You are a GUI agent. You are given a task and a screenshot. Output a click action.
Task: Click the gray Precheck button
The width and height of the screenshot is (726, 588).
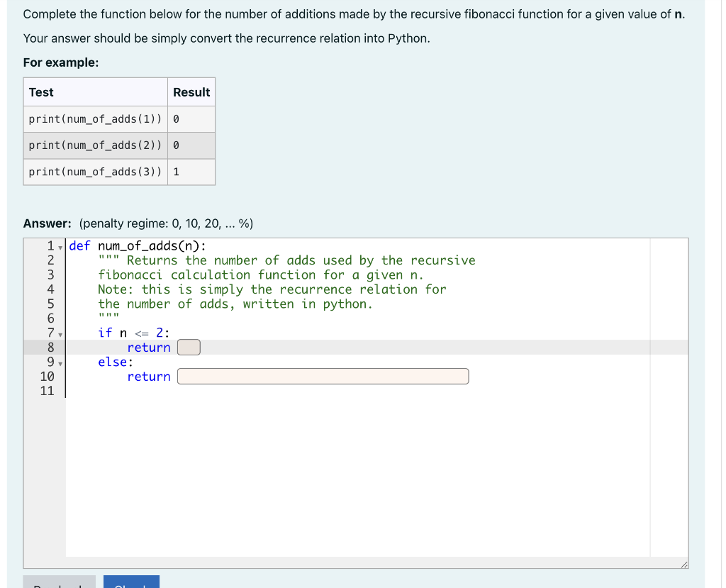(x=59, y=584)
